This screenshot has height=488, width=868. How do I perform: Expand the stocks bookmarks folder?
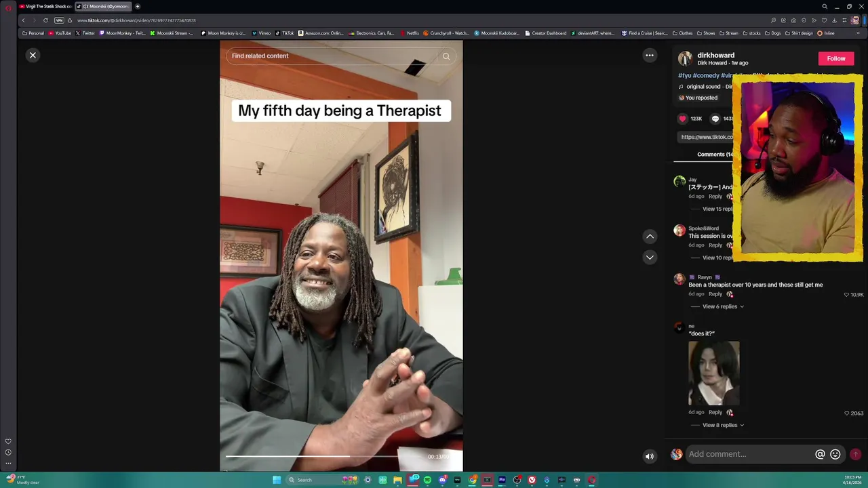pos(751,33)
